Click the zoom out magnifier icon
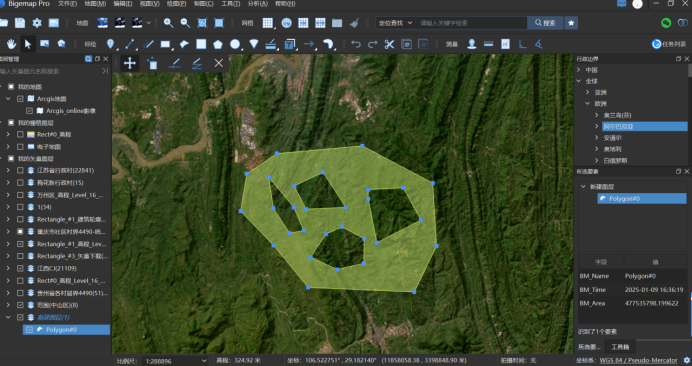Image resolution: width=692 pixels, height=366 pixels. tap(185, 23)
